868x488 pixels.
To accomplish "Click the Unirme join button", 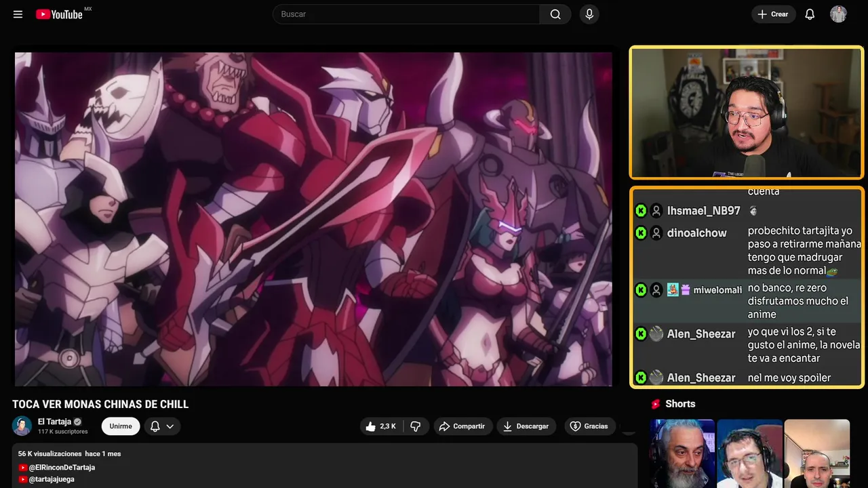I will click(x=121, y=426).
